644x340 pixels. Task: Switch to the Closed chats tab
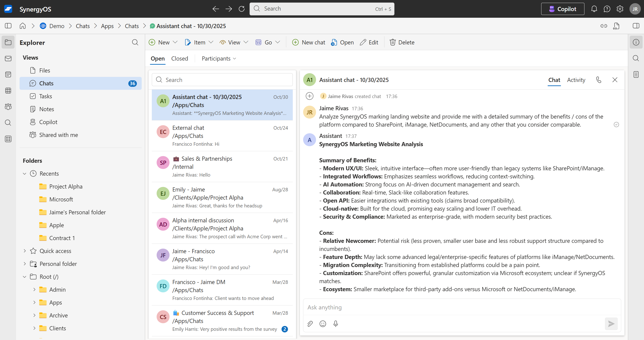[x=179, y=58]
